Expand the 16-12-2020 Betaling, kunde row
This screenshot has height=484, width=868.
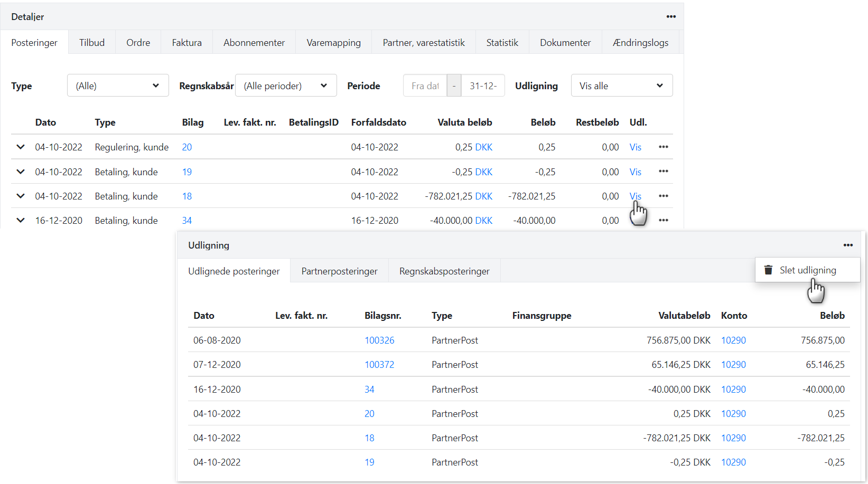(x=20, y=220)
